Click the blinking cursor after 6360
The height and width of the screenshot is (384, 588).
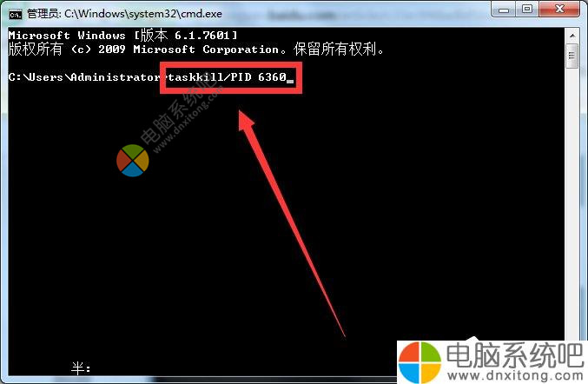point(290,81)
